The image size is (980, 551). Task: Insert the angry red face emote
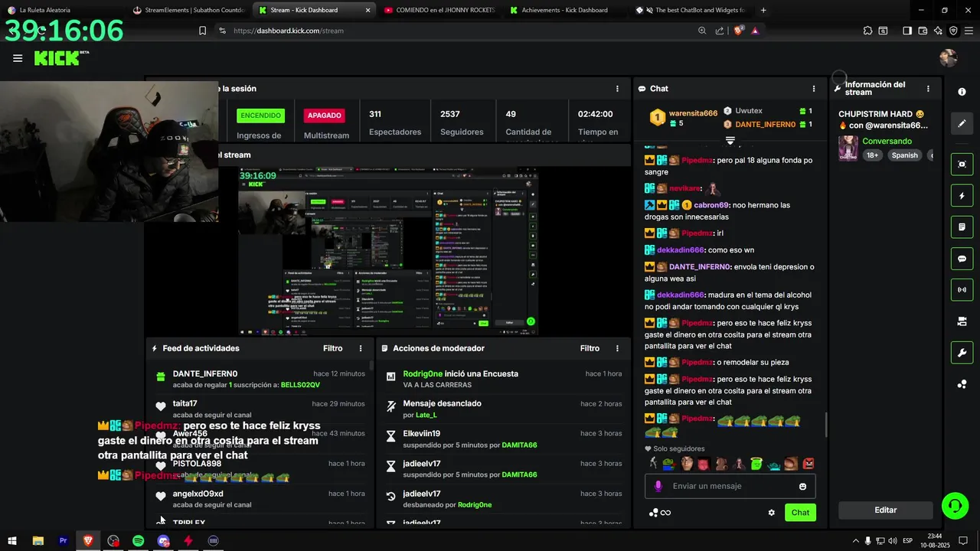tap(808, 463)
